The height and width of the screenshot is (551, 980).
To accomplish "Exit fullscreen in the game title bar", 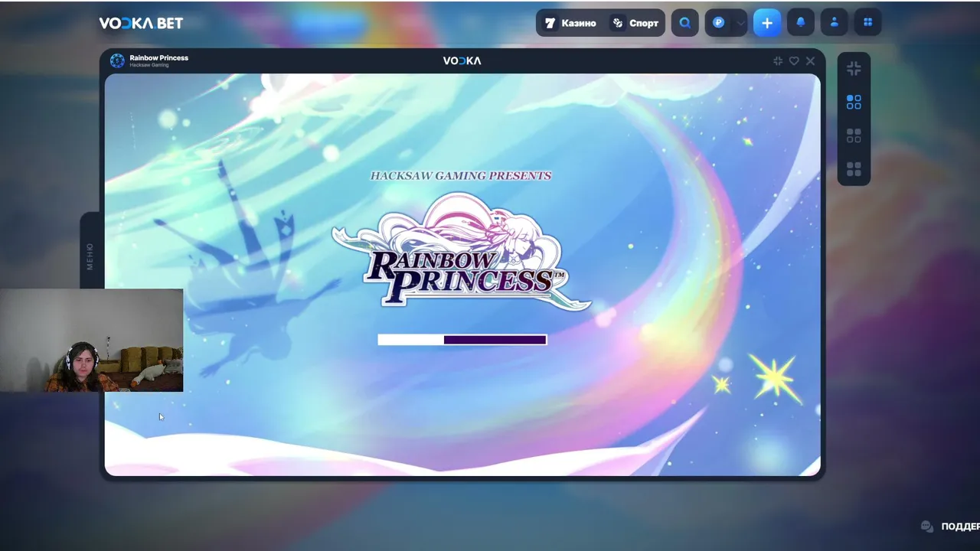I will click(x=778, y=60).
